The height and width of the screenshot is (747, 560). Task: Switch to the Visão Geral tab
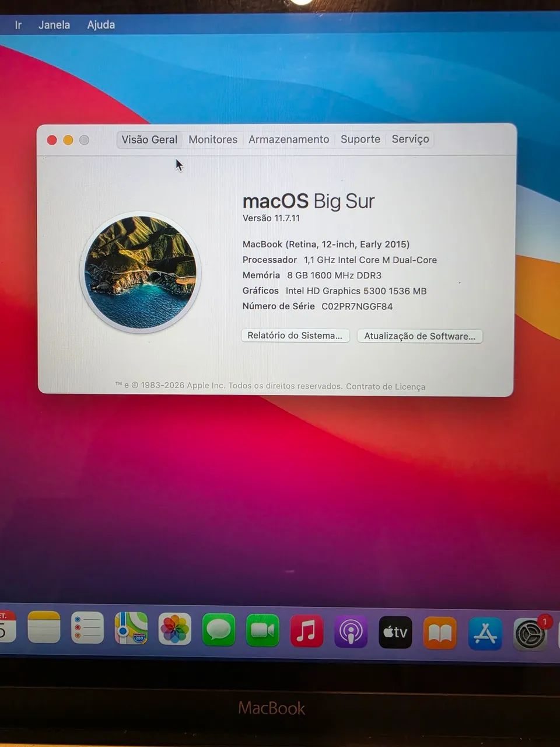149,139
